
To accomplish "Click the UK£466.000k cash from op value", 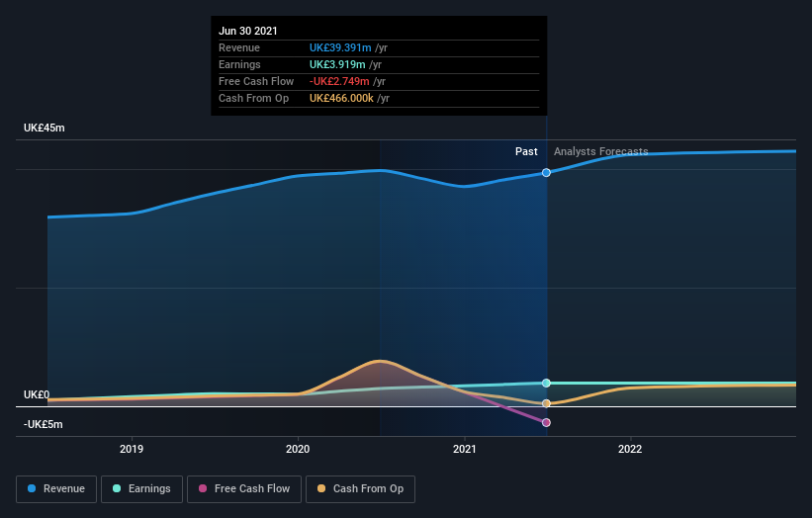I will 341,98.
